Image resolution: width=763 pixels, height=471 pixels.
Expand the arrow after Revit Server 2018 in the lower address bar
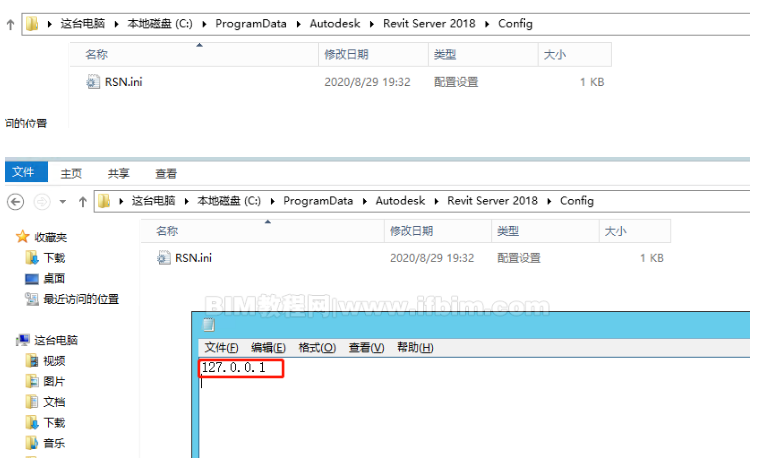click(549, 201)
